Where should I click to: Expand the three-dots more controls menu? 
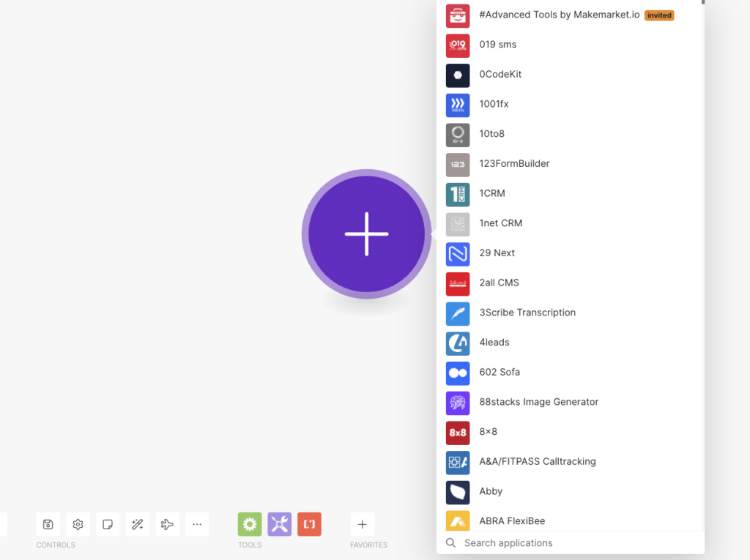[x=197, y=524]
